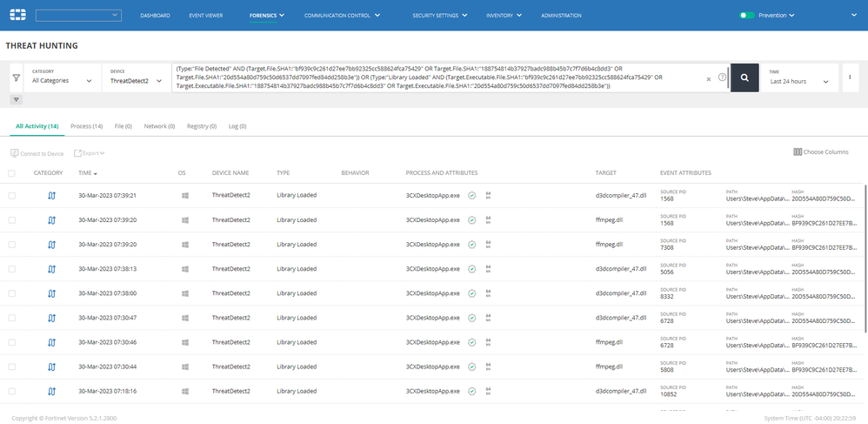Screen dimensions: 868x424
Task: Check the select-all checkbox in the table header
Action: click(12, 173)
